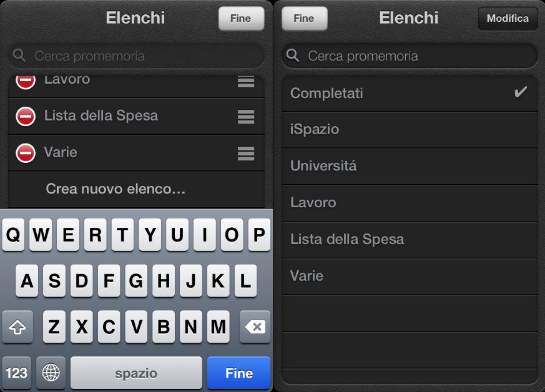Image resolution: width=545 pixels, height=392 pixels.
Task: Tap Fine button in left panel header
Action: click(241, 19)
